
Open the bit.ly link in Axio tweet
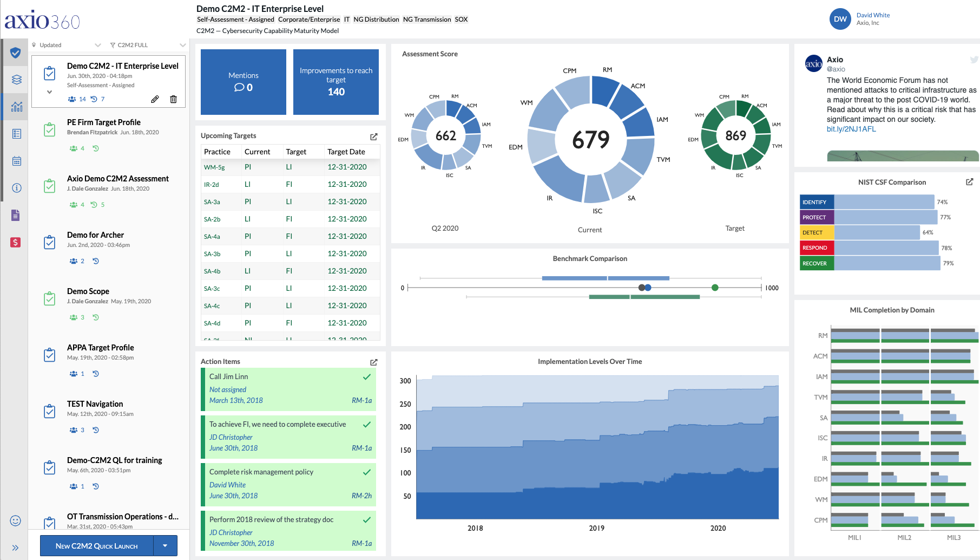point(851,129)
